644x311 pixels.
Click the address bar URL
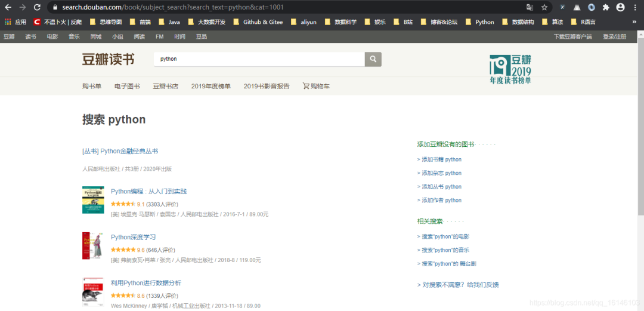[x=172, y=7]
